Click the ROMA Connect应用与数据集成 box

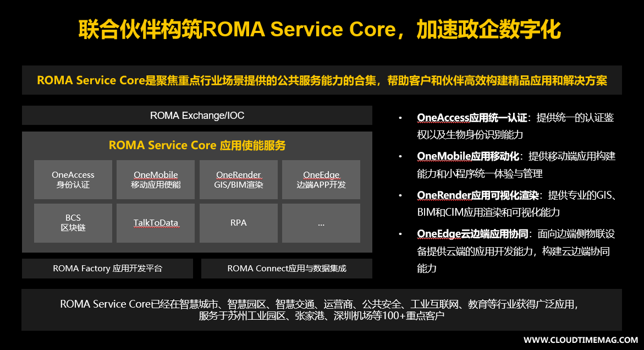(x=287, y=269)
